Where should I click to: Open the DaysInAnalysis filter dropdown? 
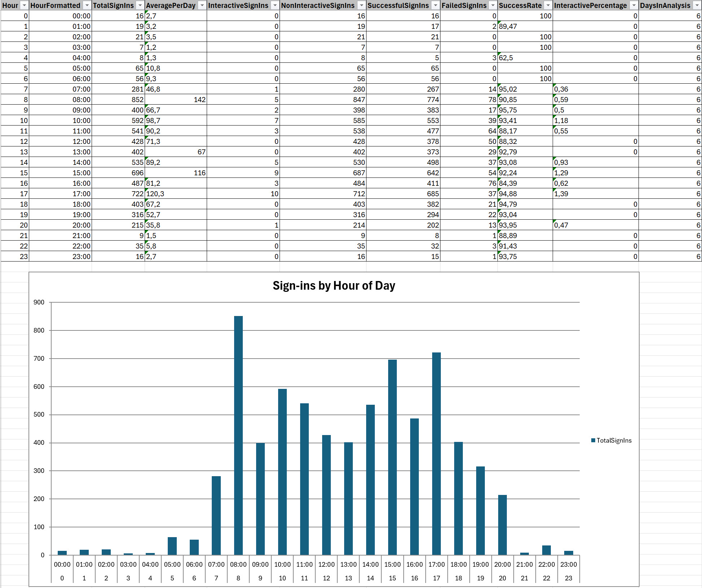click(x=697, y=5)
